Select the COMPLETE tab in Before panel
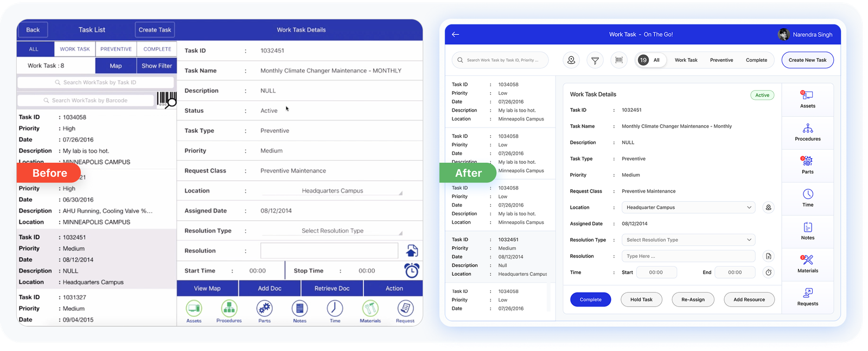This screenshot has width=868, height=351. (157, 49)
